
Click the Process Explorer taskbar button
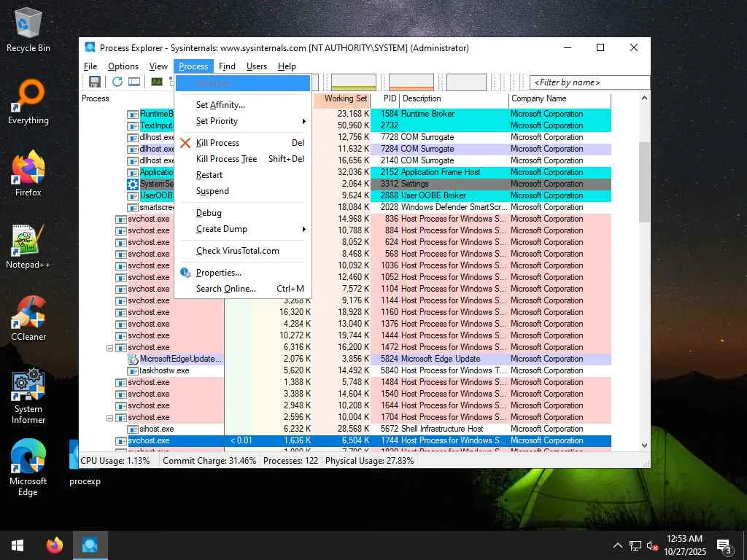click(x=90, y=545)
